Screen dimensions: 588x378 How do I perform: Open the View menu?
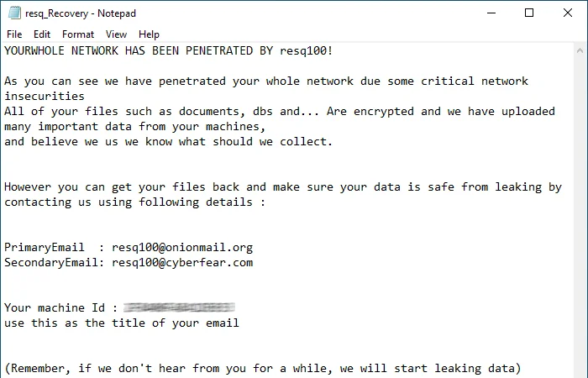pos(117,34)
